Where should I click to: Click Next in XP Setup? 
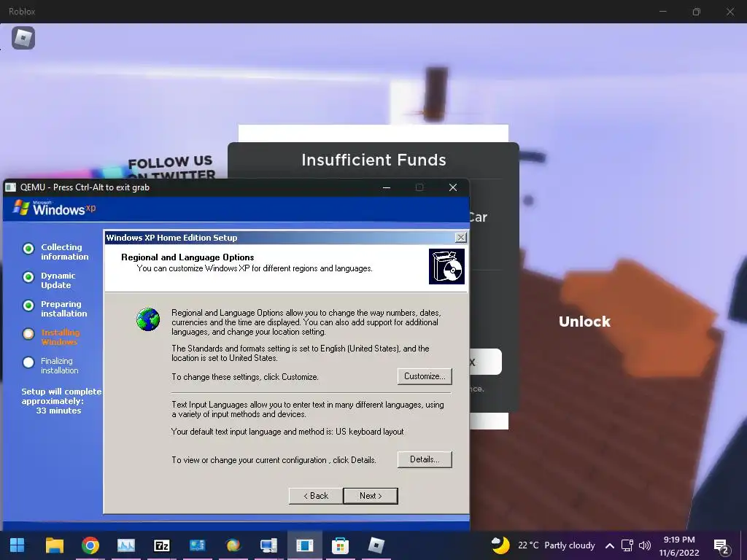pyautogui.click(x=371, y=496)
